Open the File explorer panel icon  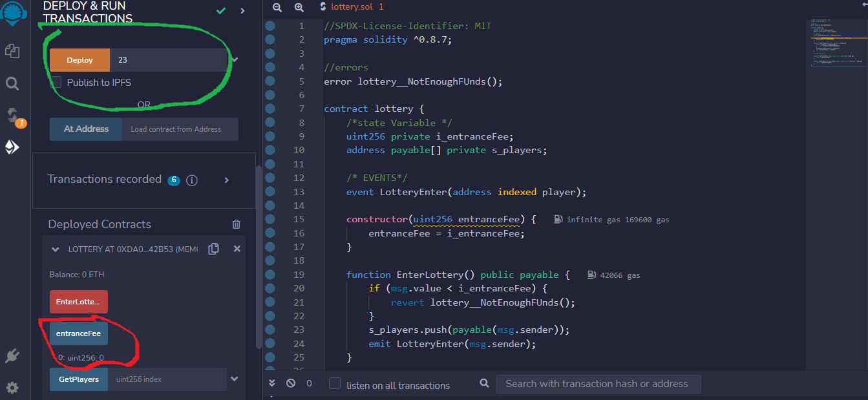click(x=12, y=50)
